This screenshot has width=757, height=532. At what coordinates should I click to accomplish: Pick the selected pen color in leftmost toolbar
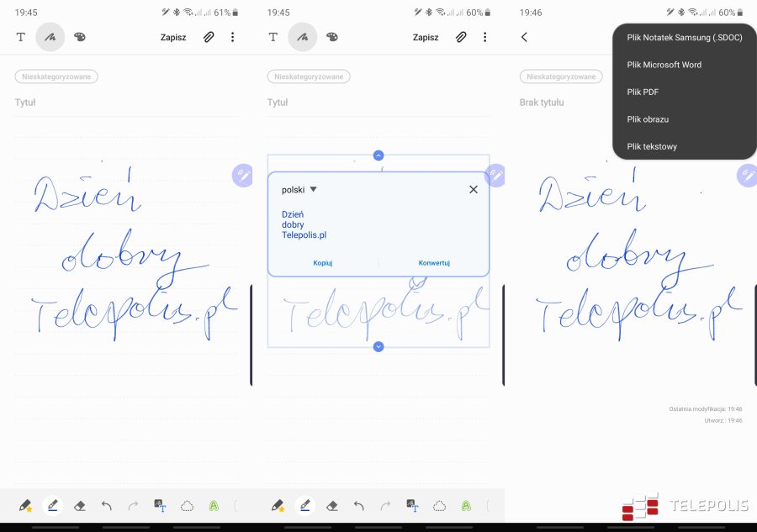pyautogui.click(x=52, y=506)
